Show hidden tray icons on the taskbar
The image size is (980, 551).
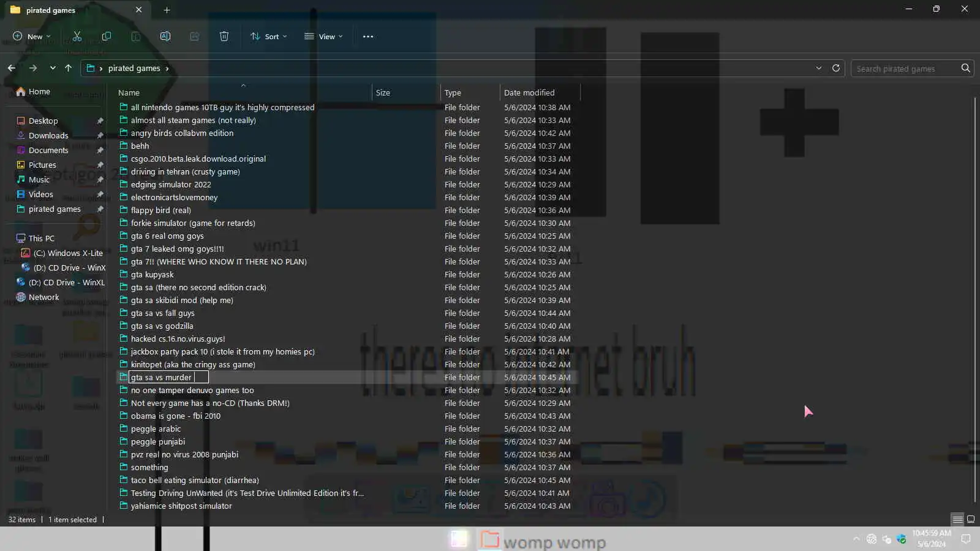tap(856, 539)
